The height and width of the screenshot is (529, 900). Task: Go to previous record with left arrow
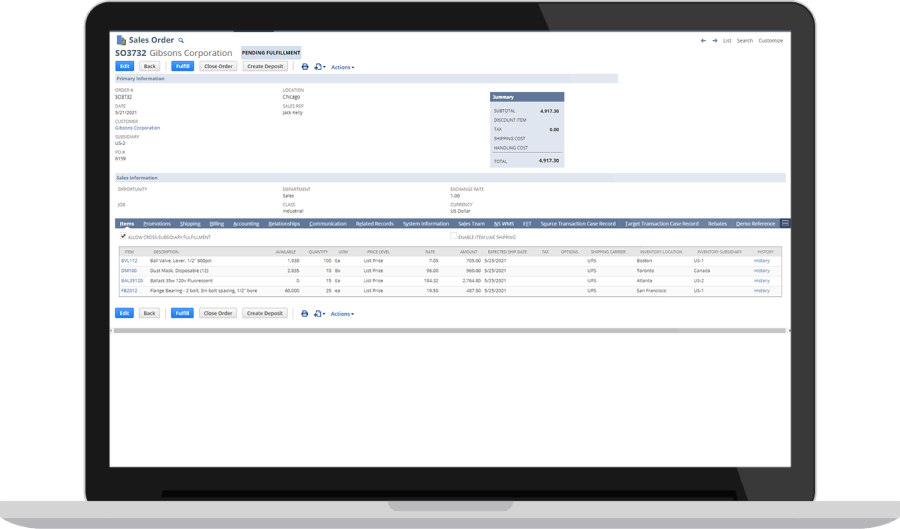click(703, 41)
